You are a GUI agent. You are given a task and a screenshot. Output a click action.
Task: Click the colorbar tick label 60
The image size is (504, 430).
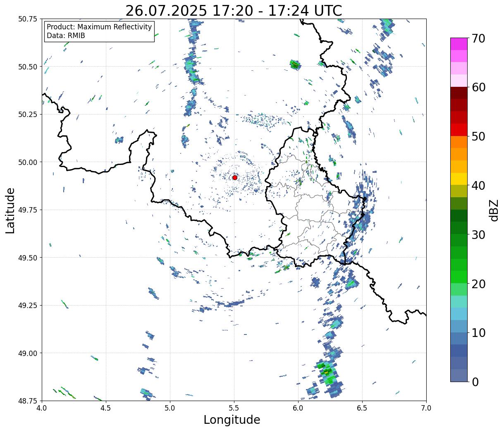(x=478, y=87)
